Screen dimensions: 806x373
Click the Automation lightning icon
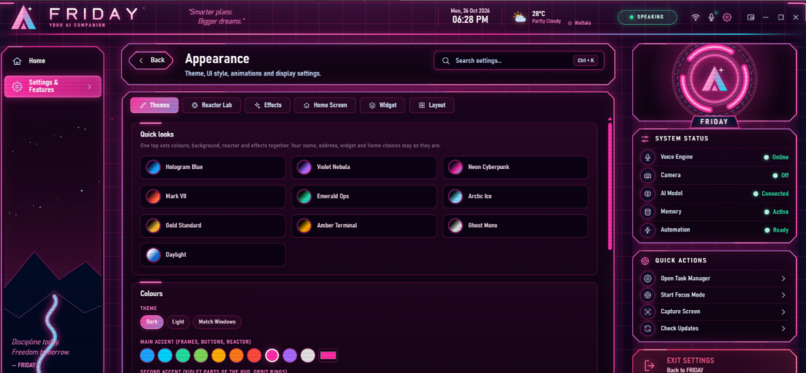click(x=647, y=230)
